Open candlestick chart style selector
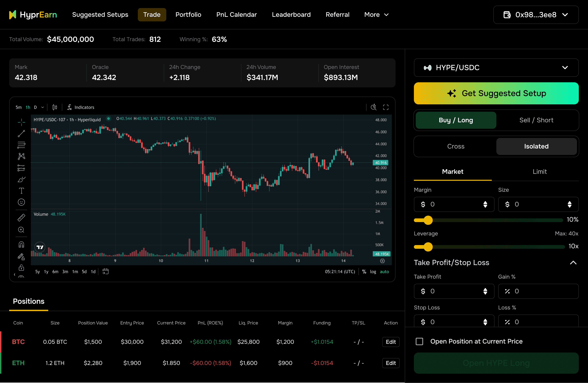Viewport: 588px width, 383px height. (55, 107)
